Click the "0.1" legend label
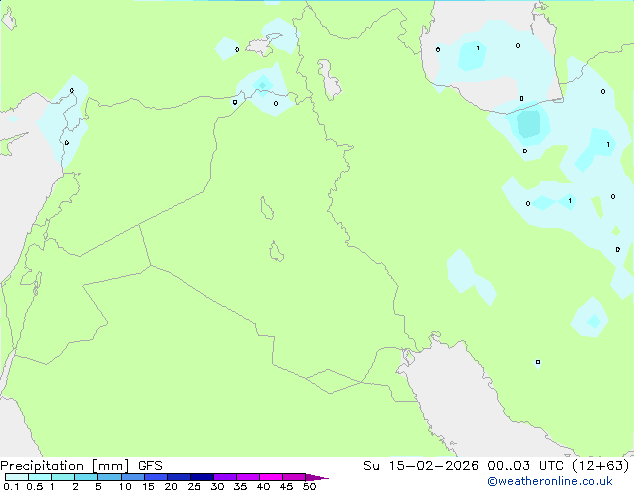The width and height of the screenshot is (634, 490). tap(11, 486)
